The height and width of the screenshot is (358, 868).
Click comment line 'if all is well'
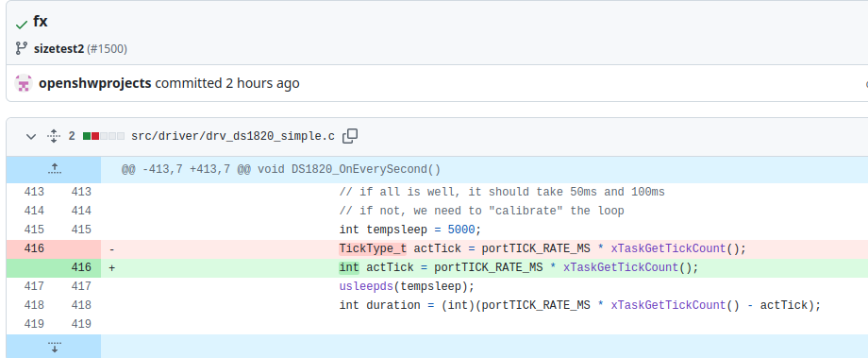(502, 193)
